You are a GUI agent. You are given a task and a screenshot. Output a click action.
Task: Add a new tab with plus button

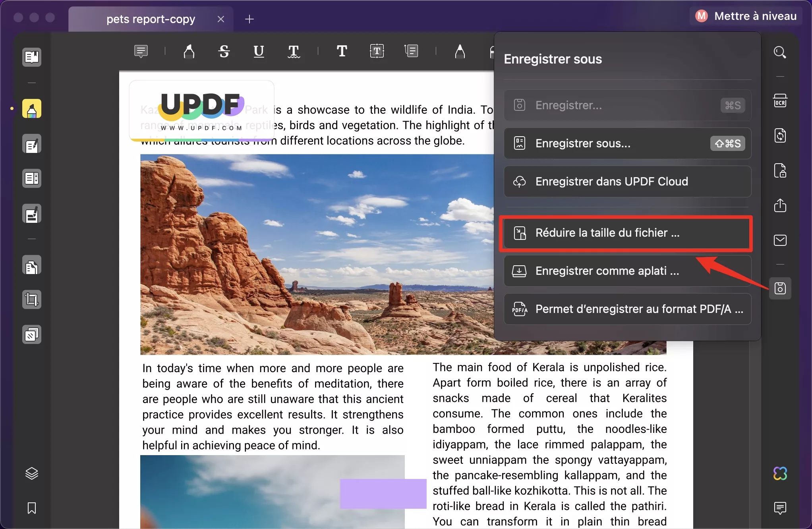tap(249, 19)
